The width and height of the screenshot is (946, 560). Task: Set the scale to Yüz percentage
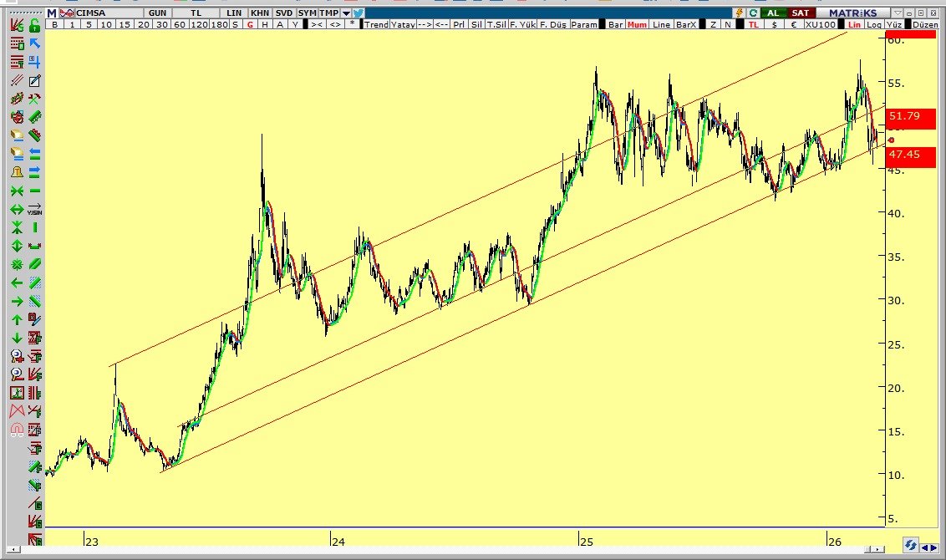click(893, 24)
